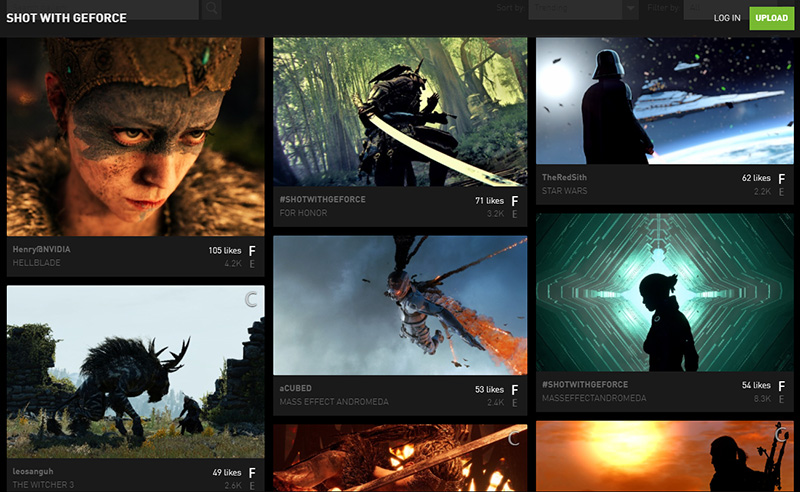The image size is (800, 492).
Task: Click F icon on aCUBED Mass Effect card
Action: click(x=515, y=390)
